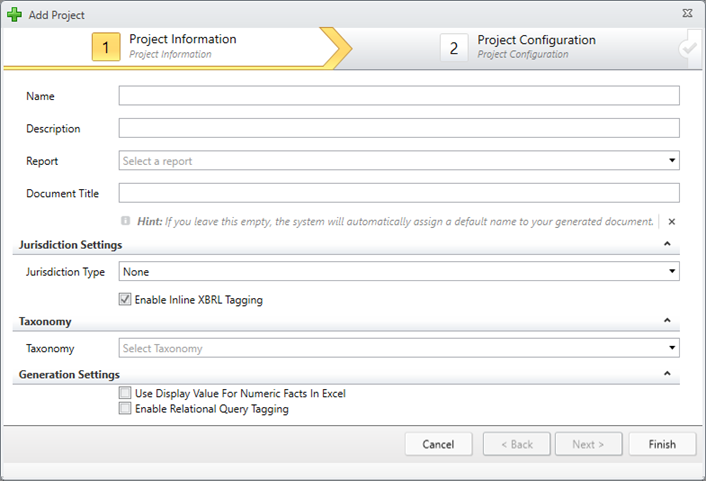This screenshot has height=481, width=706.
Task: Click the Cancel button
Action: pos(438,444)
